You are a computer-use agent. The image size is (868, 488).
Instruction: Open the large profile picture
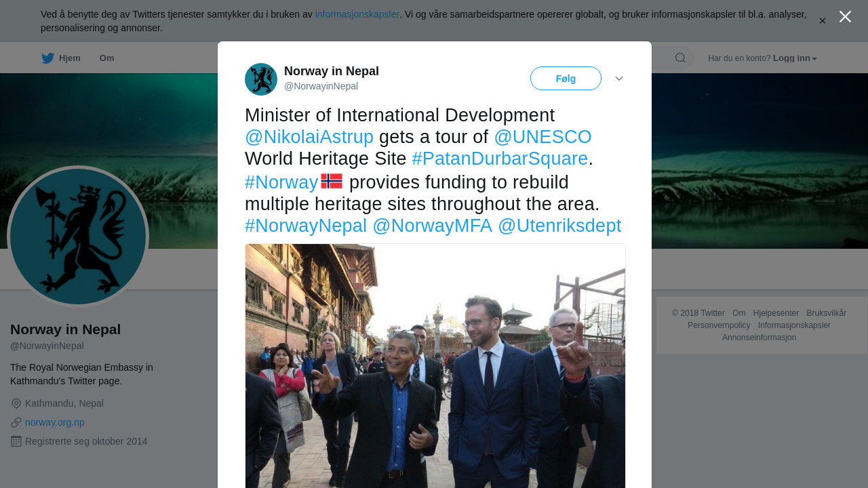[x=78, y=237]
